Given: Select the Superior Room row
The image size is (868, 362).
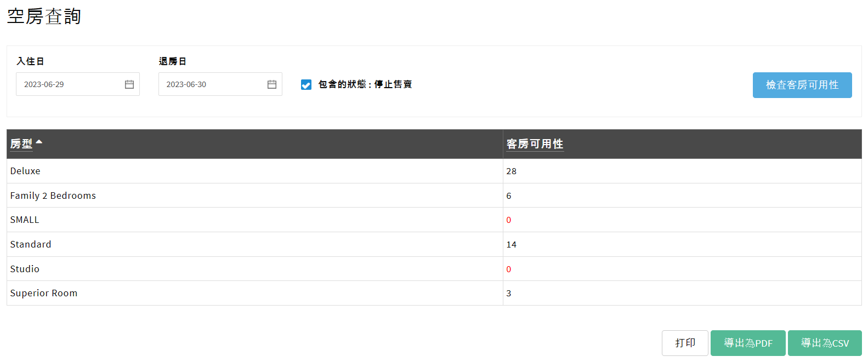Looking at the screenshot, I should (44, 293).
